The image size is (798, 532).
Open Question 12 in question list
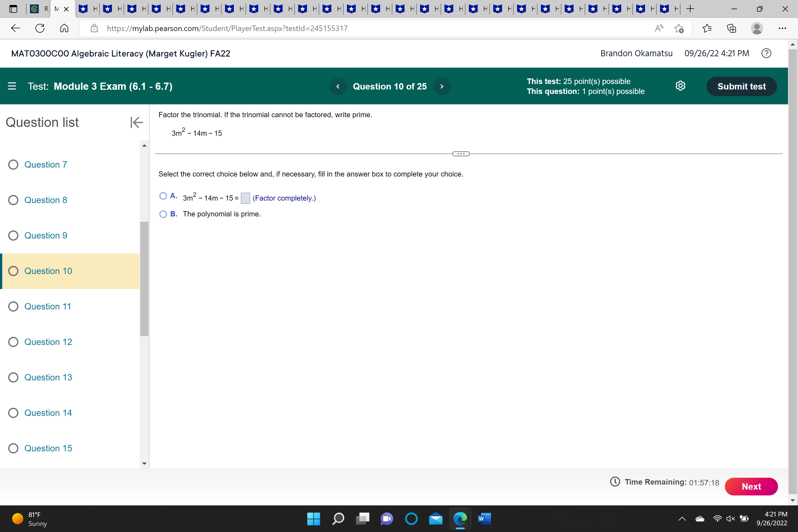coord(48,342)
